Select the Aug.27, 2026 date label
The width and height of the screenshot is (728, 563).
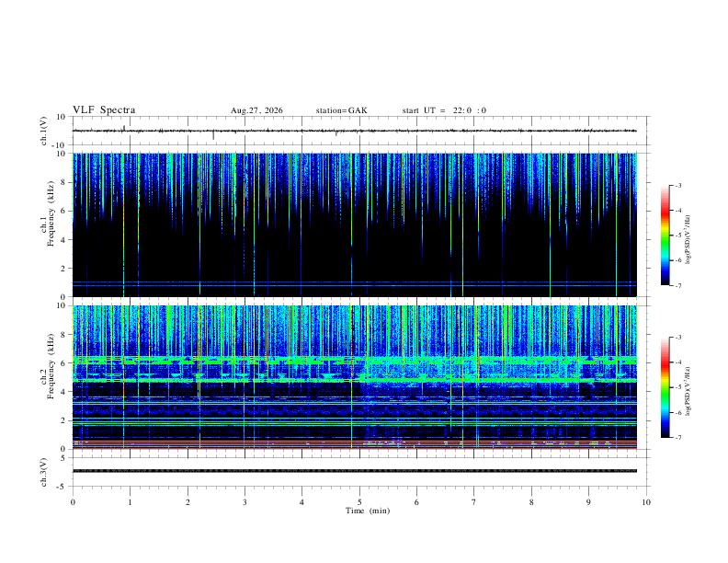(x=256, y=110)
